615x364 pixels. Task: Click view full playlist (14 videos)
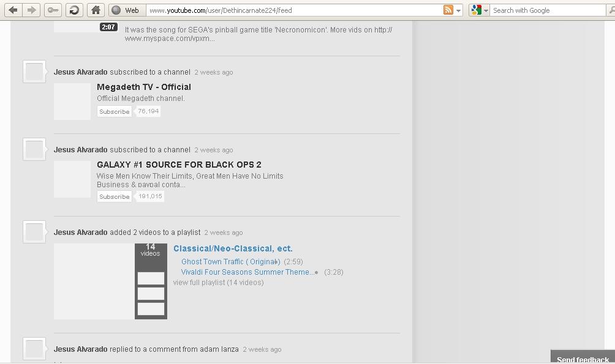[x=219, y=283]
